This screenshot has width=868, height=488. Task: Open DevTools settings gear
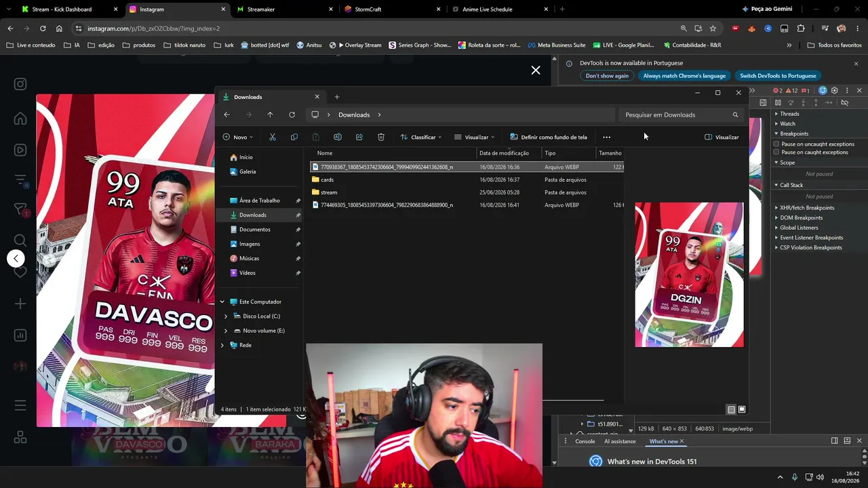point(835,91)
